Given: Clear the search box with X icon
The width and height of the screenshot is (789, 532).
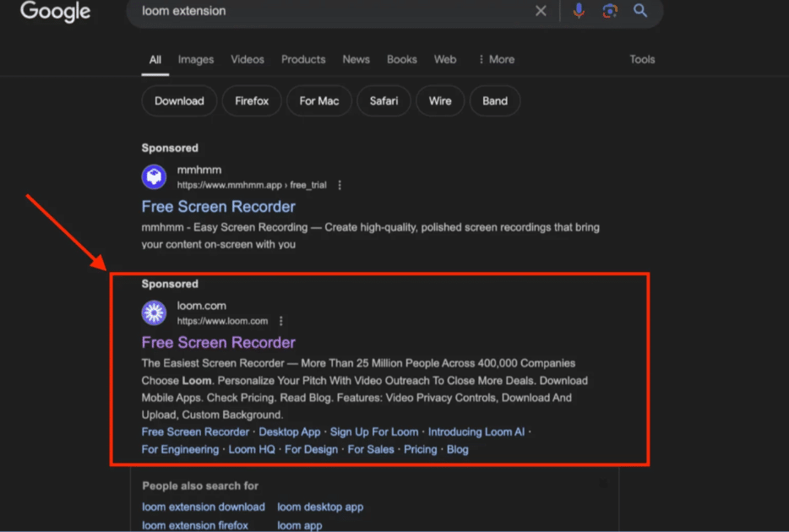Looking at the screenshot, I should tap(541, 11).
